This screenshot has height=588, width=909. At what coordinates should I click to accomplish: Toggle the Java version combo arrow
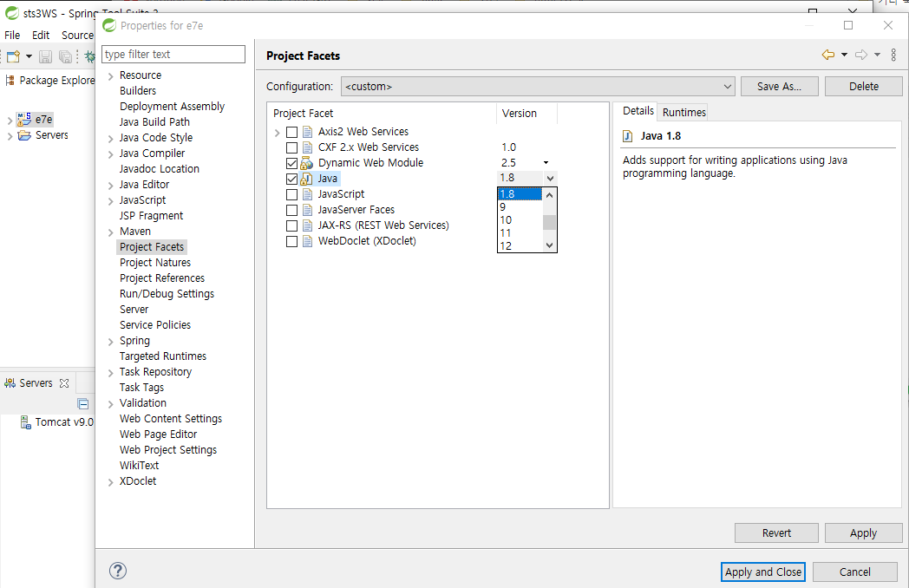point(550,179)
